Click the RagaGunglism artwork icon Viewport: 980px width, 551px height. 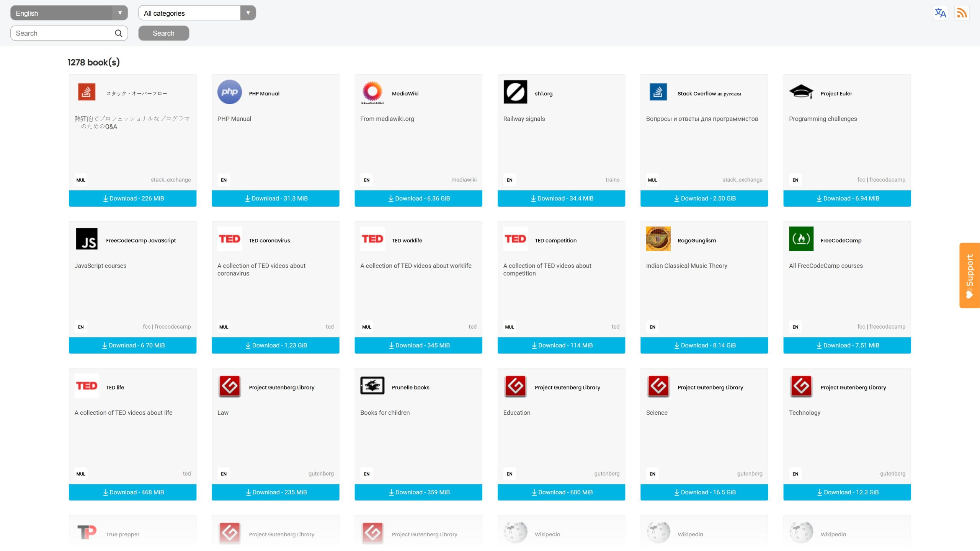click(658, 239)
